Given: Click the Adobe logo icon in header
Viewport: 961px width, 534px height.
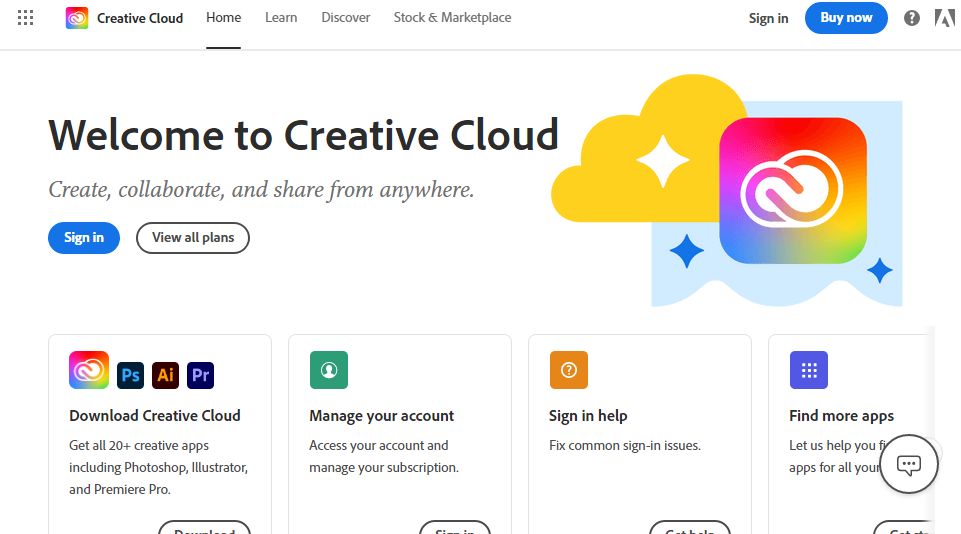Looking at the screenshot, I should point(944,18).
